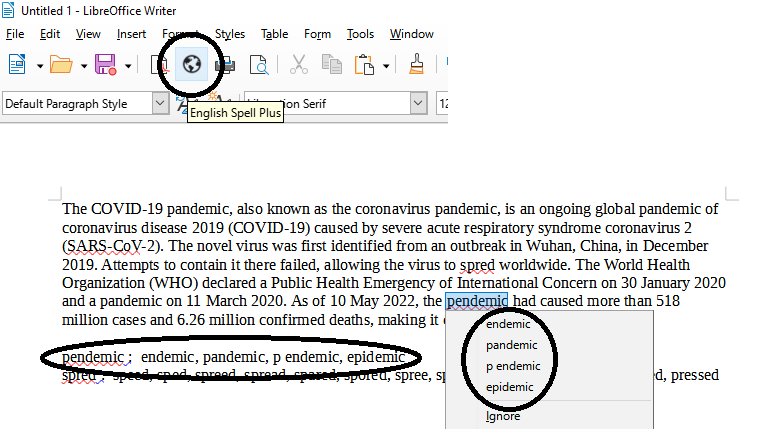This screenshot has height=432, width=768.
Task: Click the English Spell Plus globe icon
Action: coord(192,64)
